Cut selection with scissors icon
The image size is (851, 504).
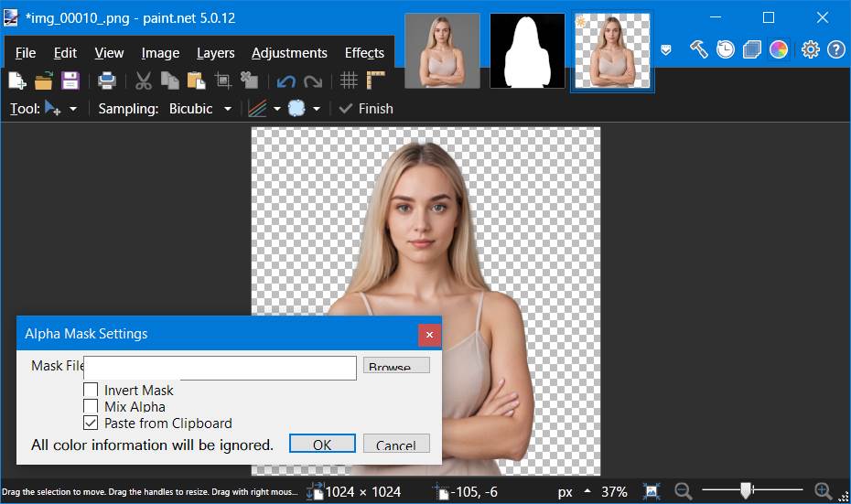(143, 80)
